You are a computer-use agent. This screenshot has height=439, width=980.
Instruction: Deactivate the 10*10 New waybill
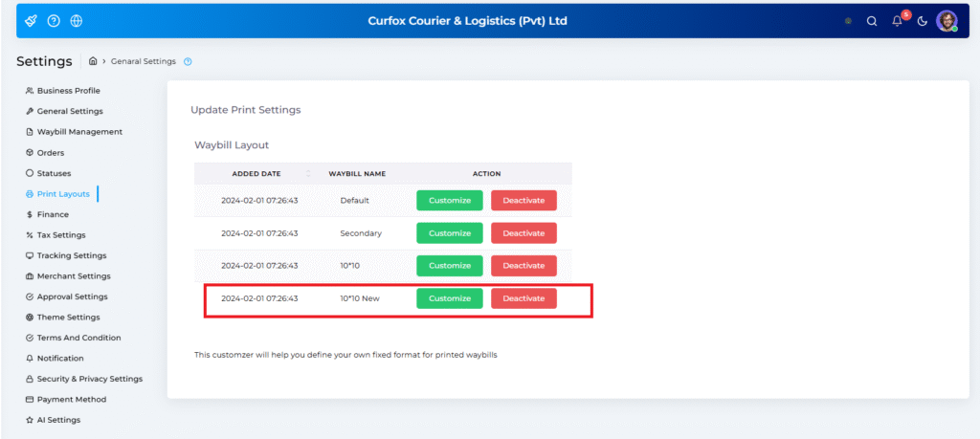point(523,298)
